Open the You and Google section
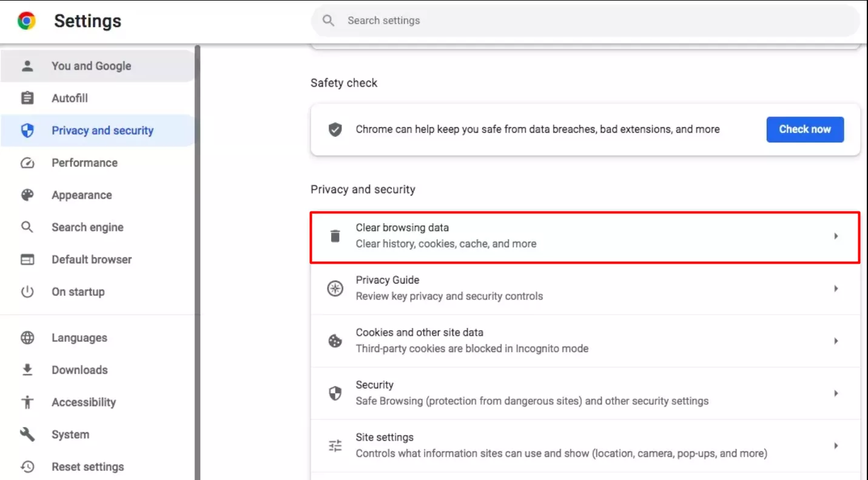The width and height of the screenshot is (868, 480). tap(91, 66)
